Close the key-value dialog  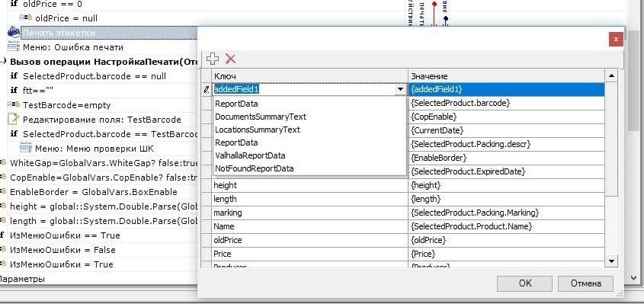tap(616, 40)
